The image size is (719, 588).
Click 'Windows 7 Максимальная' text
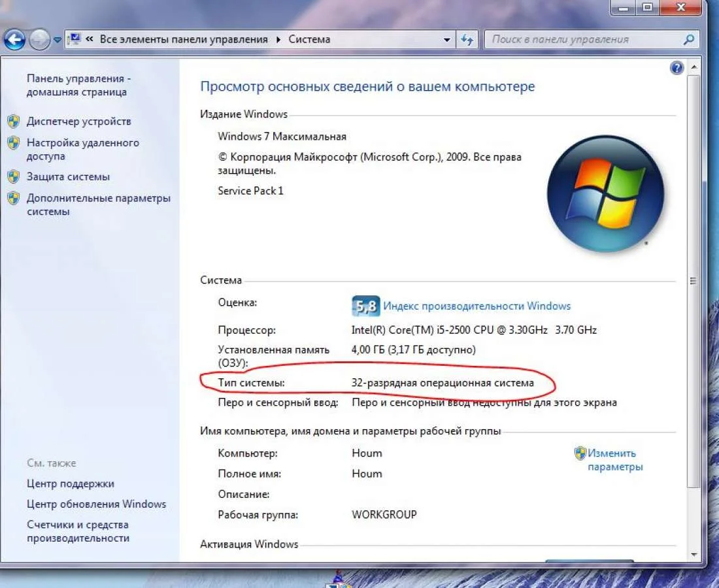[282, 137]
